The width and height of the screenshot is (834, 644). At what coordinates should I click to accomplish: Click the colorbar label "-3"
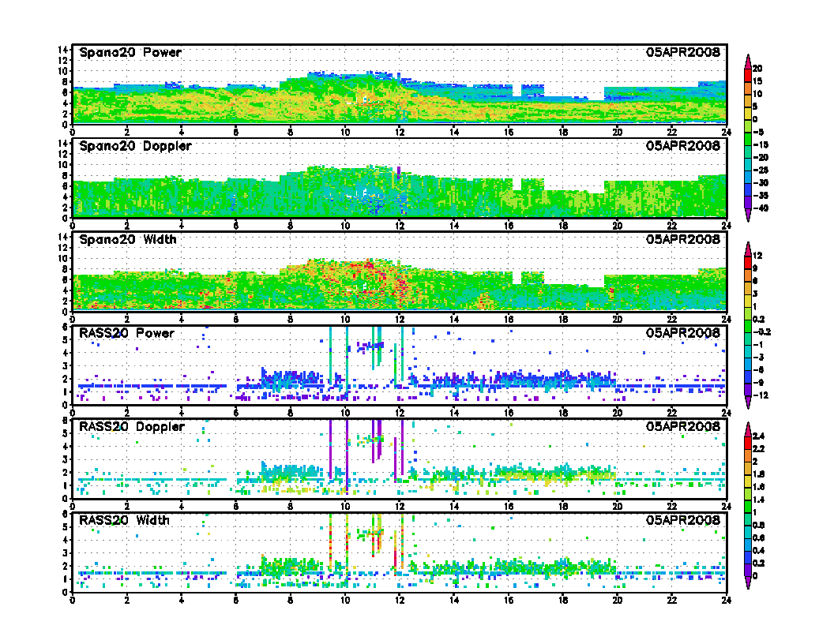758,357
